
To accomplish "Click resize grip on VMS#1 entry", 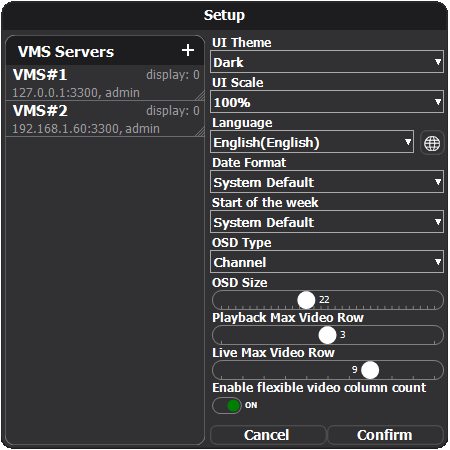I will click(200, 96).
